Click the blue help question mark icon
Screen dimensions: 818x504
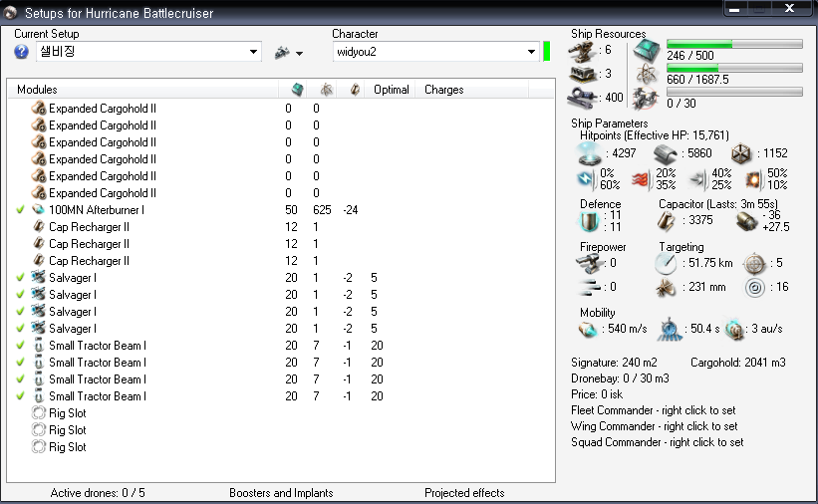tap(21, 52)
